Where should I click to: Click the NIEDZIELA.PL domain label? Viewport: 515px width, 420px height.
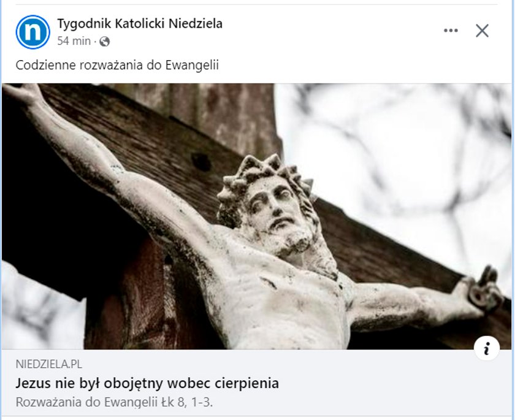click(49, 364)
